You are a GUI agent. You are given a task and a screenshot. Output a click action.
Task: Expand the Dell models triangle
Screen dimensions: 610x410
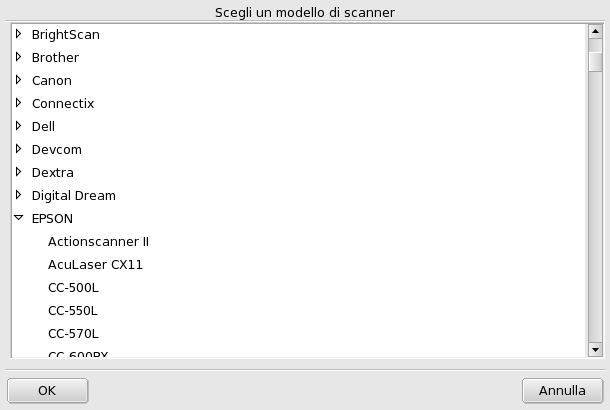pyautogui.click(x=18, y=126)
